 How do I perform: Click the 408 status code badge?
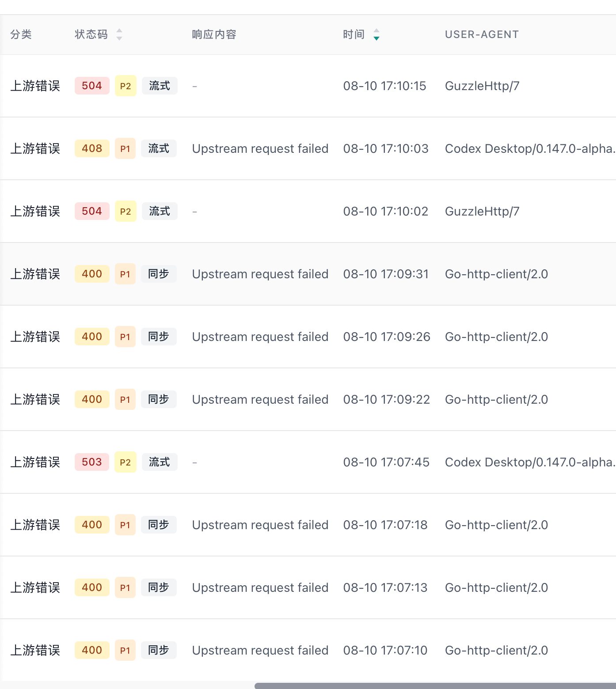point(92,148)
